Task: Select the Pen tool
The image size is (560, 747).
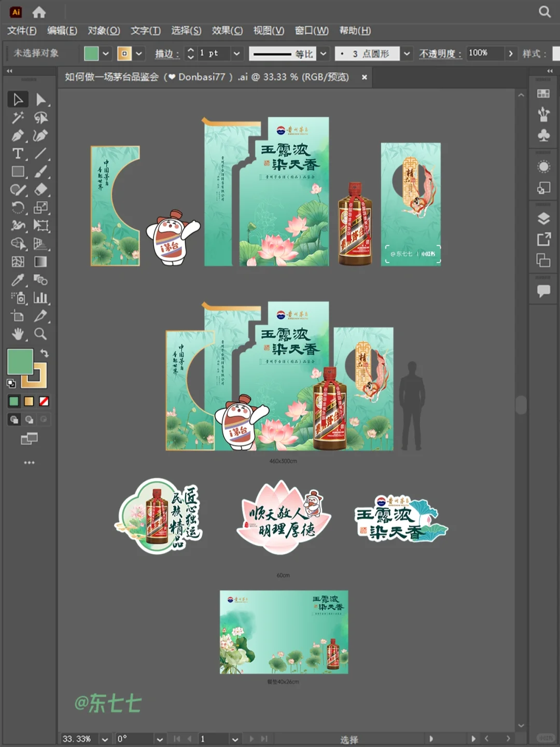Action: (x=18, y=135)
